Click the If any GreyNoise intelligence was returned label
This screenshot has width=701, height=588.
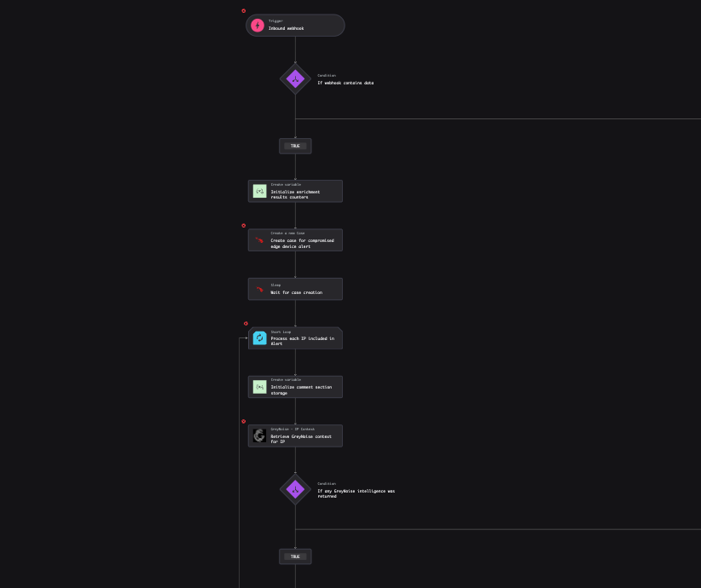(356, 493)
